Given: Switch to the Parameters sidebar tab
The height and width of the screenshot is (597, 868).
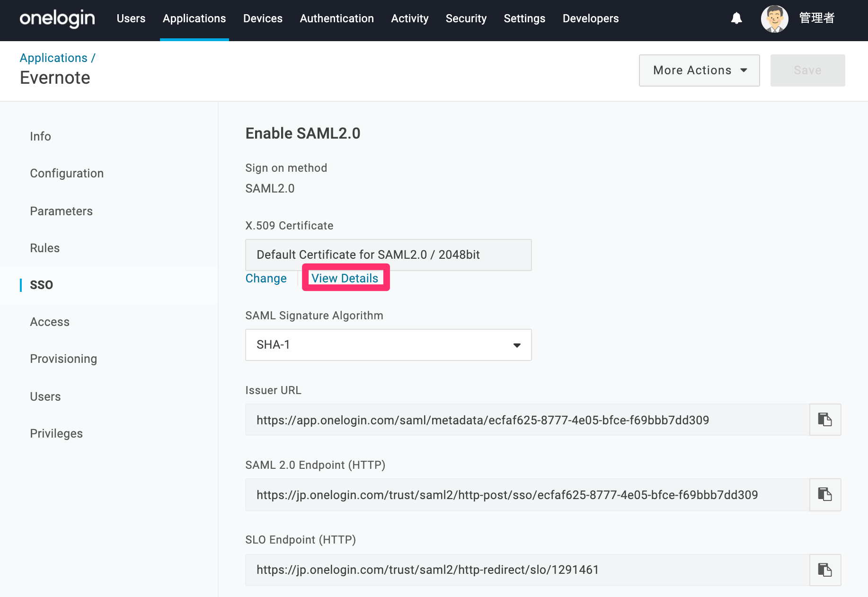Looking at the screenshot, I should (62, 211).
